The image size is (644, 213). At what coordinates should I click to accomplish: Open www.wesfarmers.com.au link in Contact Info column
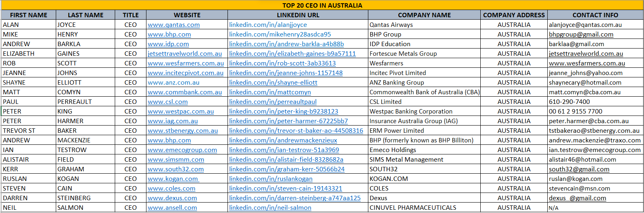tap(587, 63)
